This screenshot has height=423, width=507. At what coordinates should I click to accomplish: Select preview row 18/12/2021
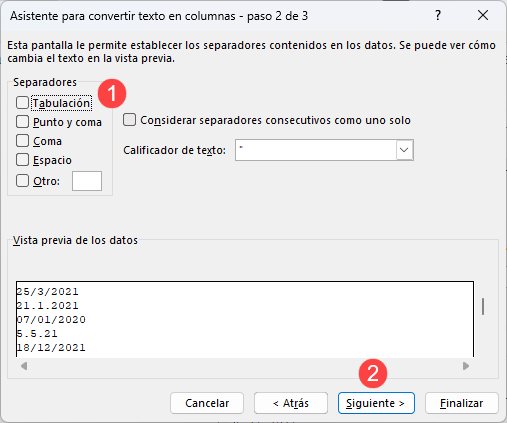(51, 348)
